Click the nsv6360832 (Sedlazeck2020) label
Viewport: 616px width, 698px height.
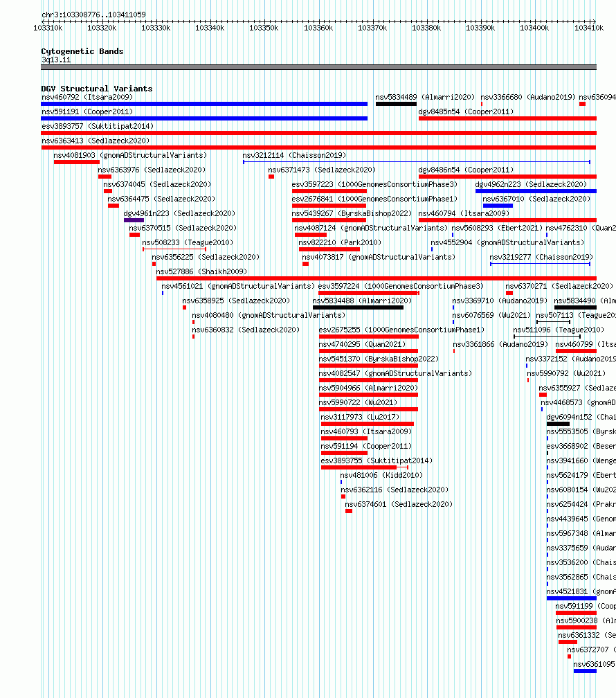tap(246, 330)
